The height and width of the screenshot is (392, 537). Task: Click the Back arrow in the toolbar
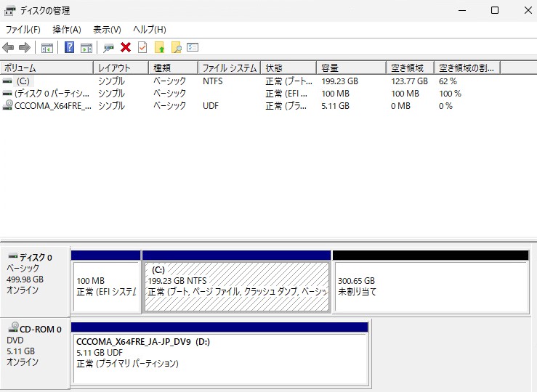pos(8,47)
